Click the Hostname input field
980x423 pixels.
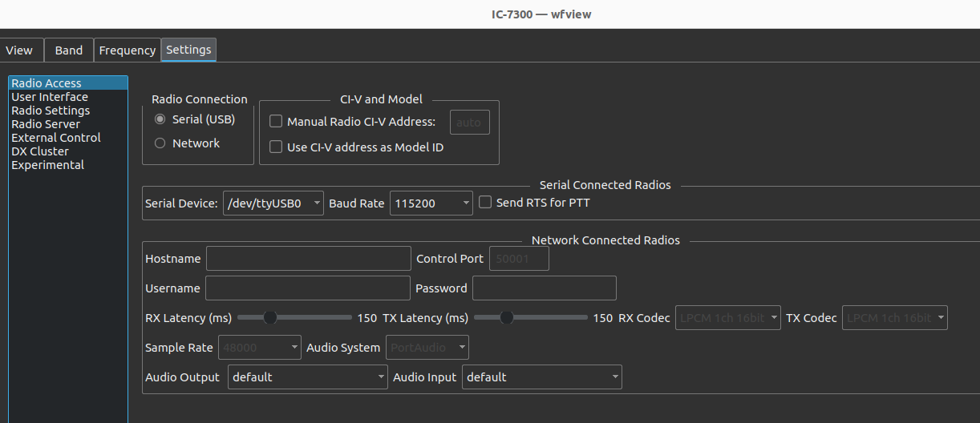coord(309,259)
